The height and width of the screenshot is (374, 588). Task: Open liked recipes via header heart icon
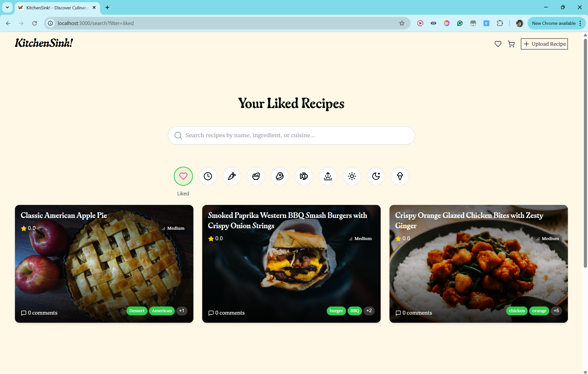(498, 44)
